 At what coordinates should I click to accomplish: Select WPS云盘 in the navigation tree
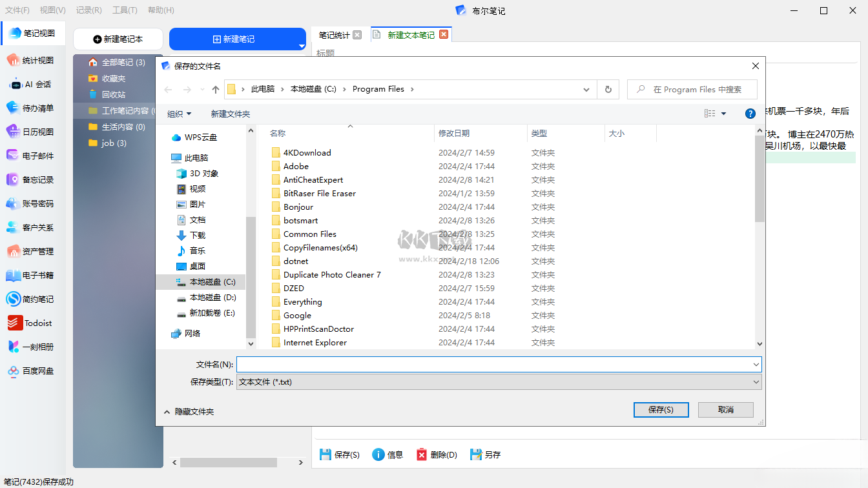pos(194,137)
